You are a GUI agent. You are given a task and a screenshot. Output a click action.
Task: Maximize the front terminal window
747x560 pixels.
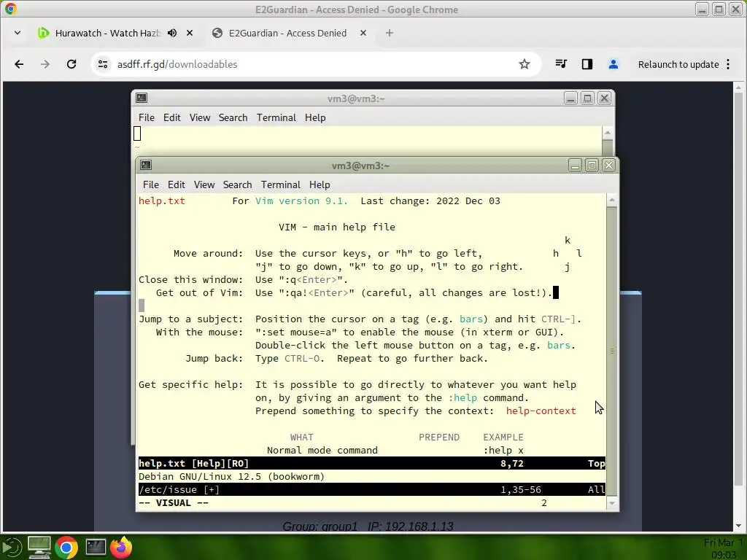click(x=592, y=166)
